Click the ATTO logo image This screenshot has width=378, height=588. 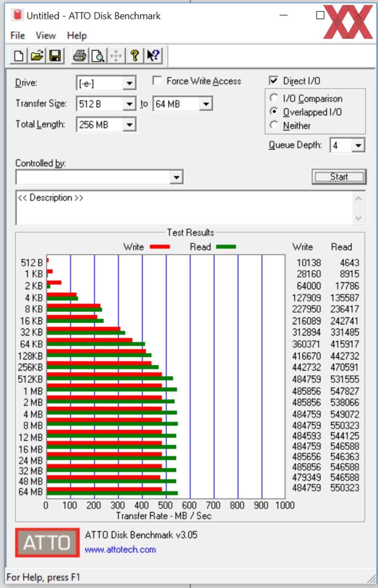click(x=47, y=542)
